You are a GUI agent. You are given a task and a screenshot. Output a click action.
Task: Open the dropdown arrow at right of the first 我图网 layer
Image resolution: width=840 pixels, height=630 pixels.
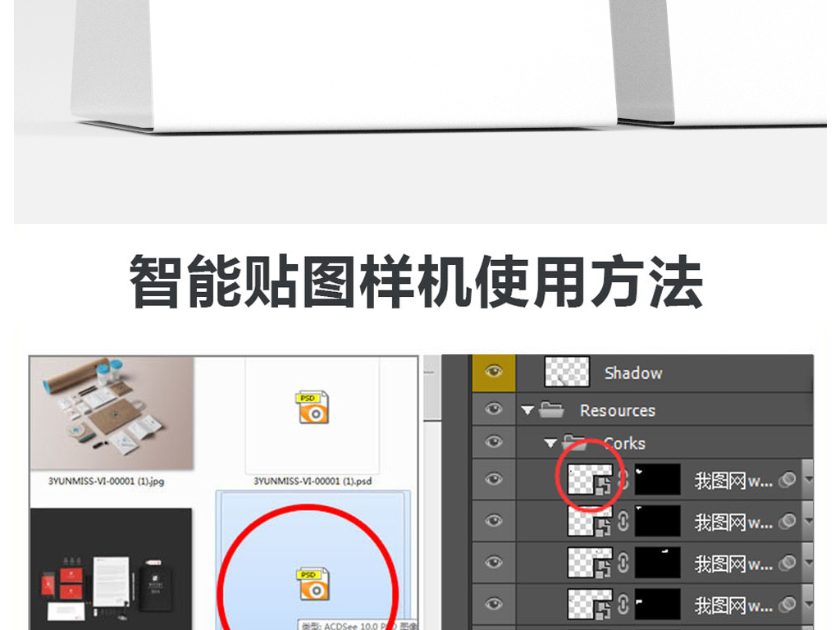tap(807, 479)
